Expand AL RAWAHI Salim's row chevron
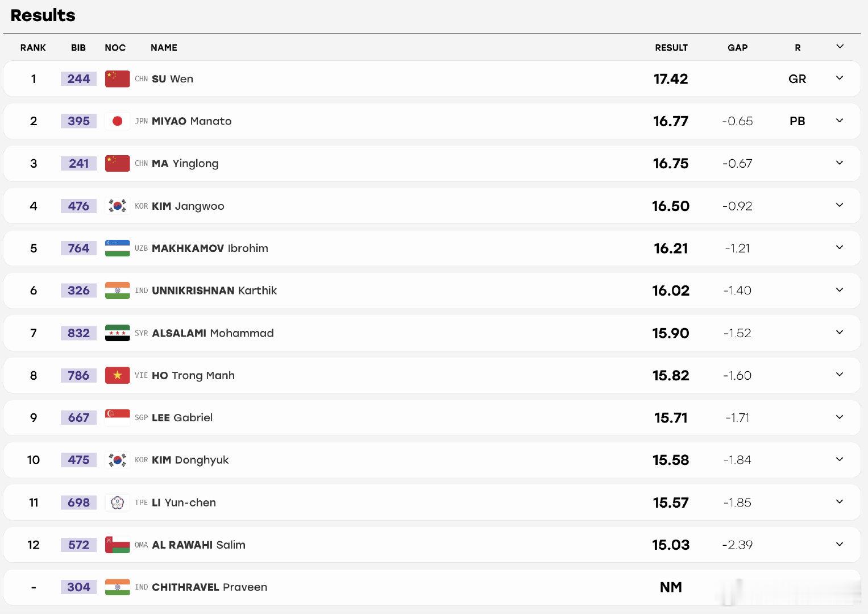 (840, 544)
